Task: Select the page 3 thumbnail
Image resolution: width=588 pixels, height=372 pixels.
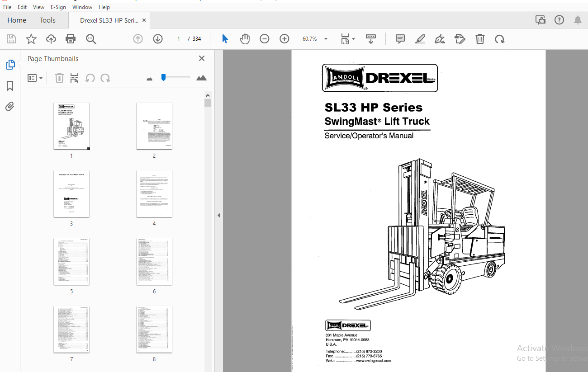Action: point(71,194)
